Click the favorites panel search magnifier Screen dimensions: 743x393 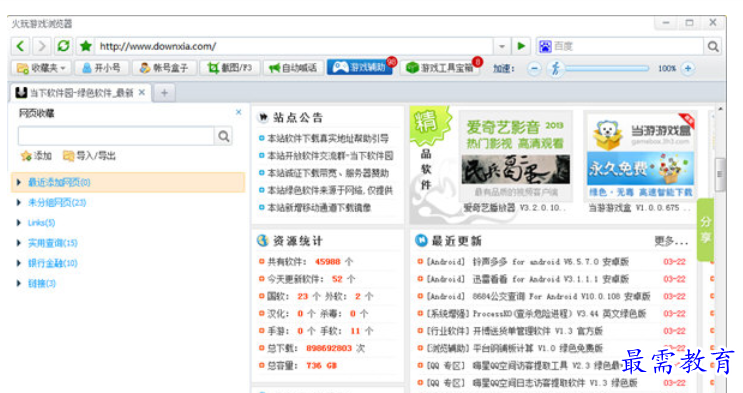click(x=224, y=137)
